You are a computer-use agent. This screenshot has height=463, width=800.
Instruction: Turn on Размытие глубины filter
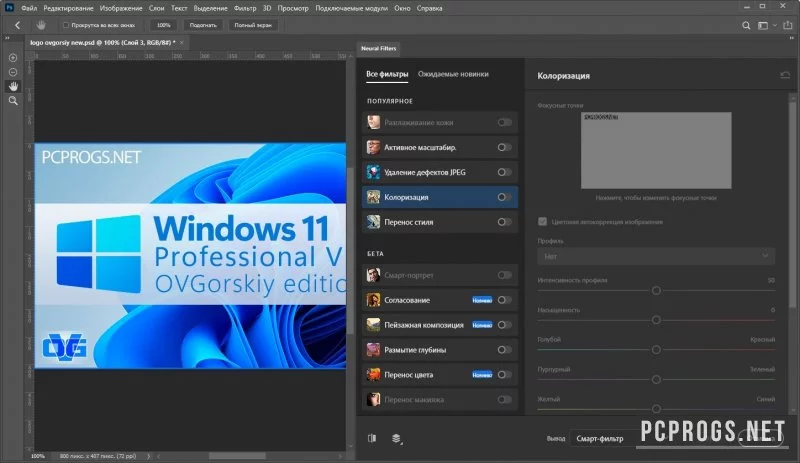(x=505, y=350)
